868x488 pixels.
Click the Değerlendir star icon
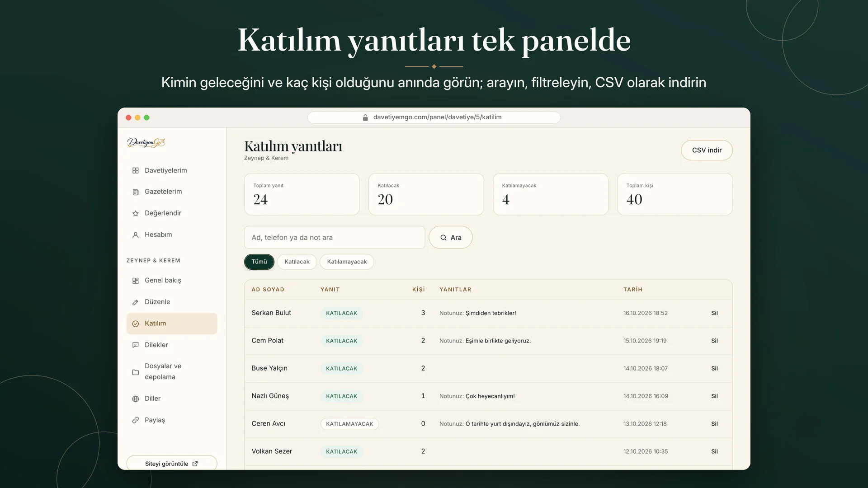135,213
